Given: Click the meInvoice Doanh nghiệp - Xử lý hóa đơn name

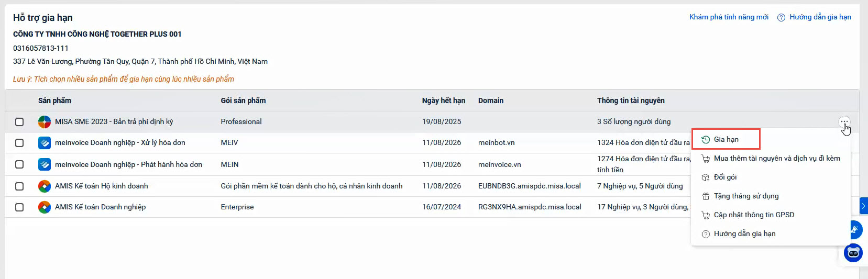Looking at the screenshot, I should 120,142.
